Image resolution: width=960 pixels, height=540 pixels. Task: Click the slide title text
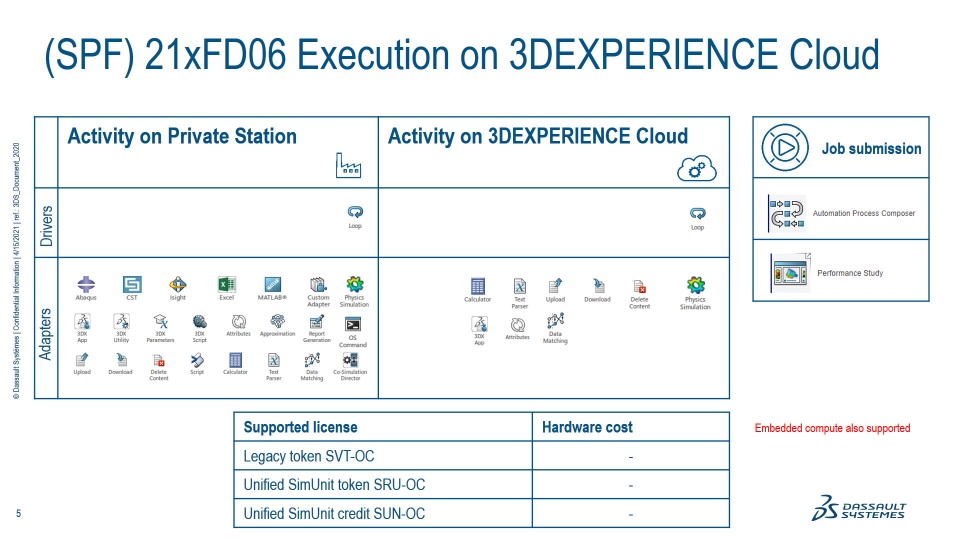coord(462,56)
